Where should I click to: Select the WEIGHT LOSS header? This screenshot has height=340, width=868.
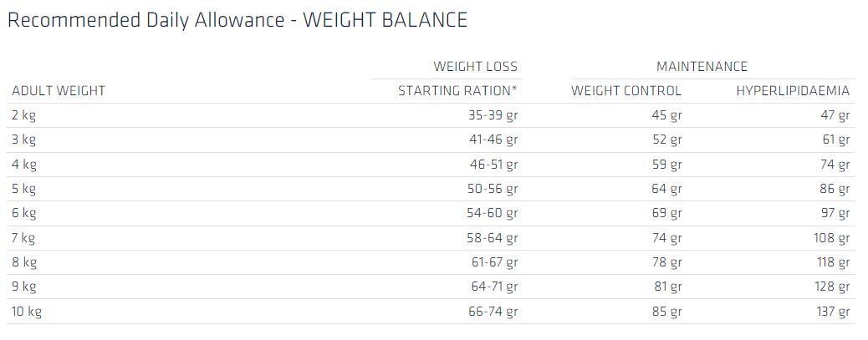[x=475, y=66]
